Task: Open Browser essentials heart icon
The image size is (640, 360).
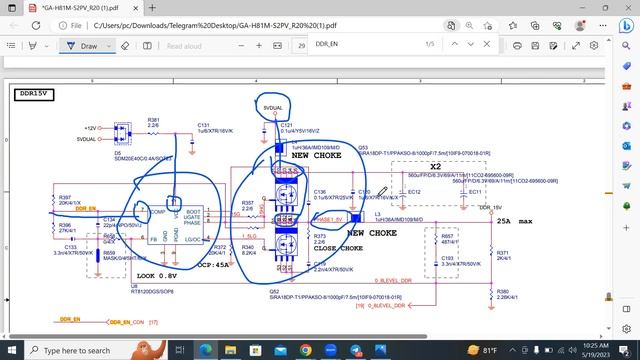Action: click(557, 26)
